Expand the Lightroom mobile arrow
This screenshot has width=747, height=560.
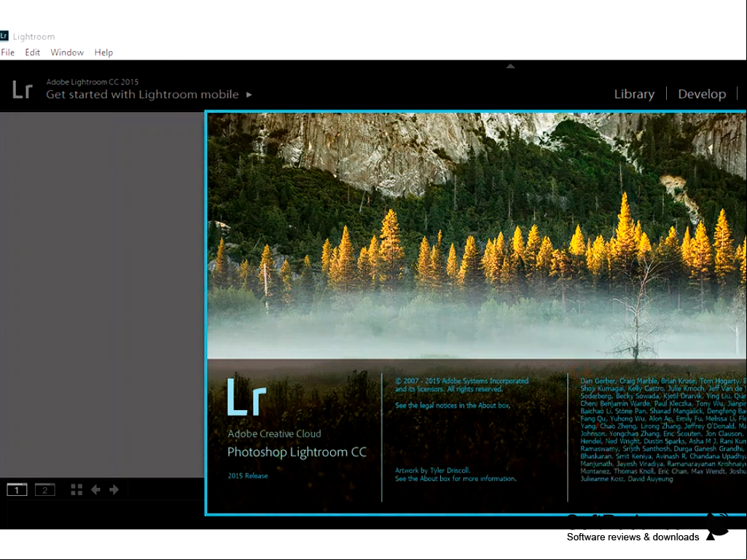tap(249, 95)
